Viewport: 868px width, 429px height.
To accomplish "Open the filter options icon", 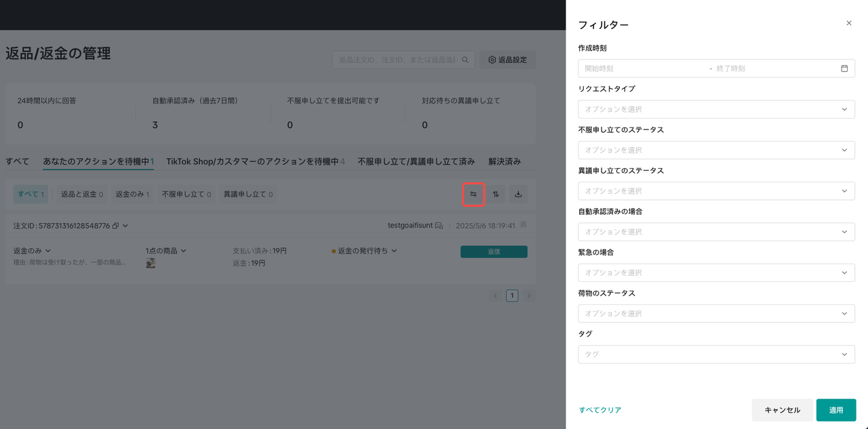I will click(x=473, y=195).
